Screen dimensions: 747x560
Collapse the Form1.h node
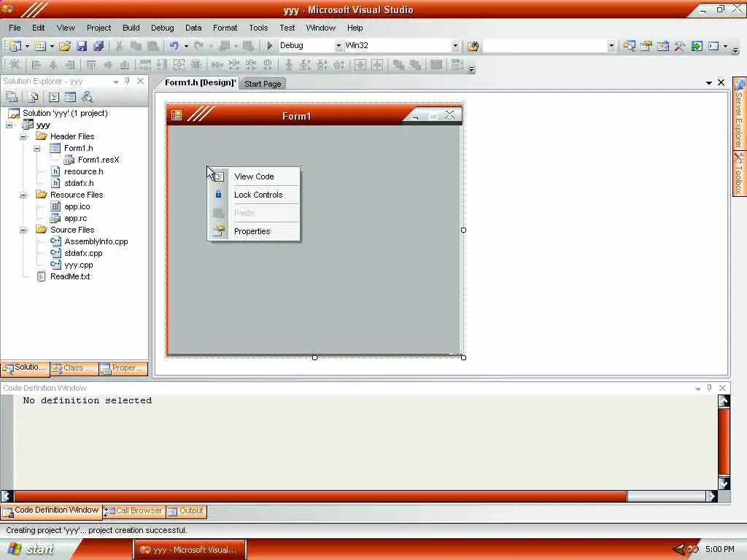click(x=36, y=149)
